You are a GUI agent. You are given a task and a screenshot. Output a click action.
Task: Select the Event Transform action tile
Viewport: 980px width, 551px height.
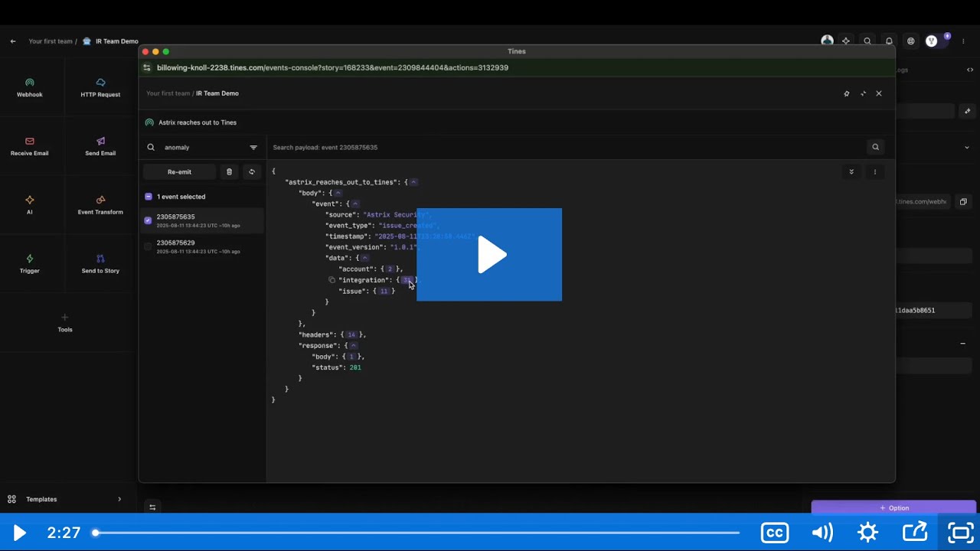point(100,205)
